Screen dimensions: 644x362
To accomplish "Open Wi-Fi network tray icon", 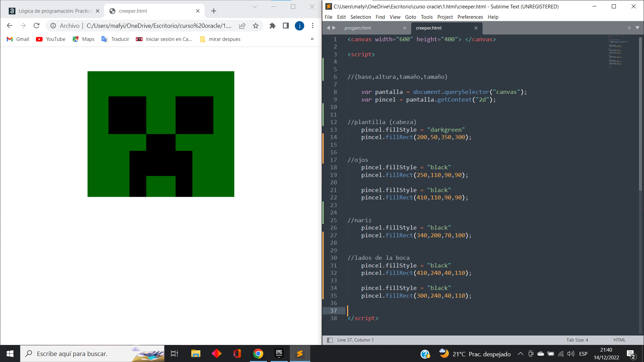I will tap(561, 354).
